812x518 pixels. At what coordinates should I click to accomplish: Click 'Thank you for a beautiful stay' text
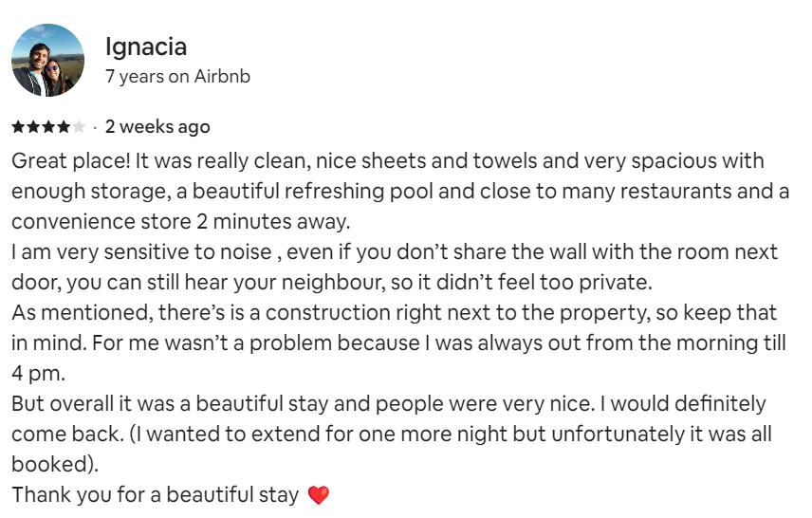[156, 495]
